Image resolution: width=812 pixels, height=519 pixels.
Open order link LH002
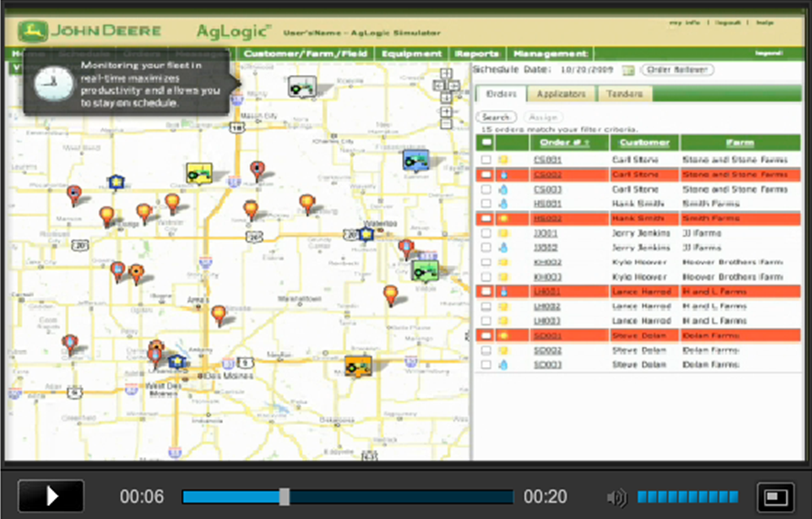tap(548, 306)
